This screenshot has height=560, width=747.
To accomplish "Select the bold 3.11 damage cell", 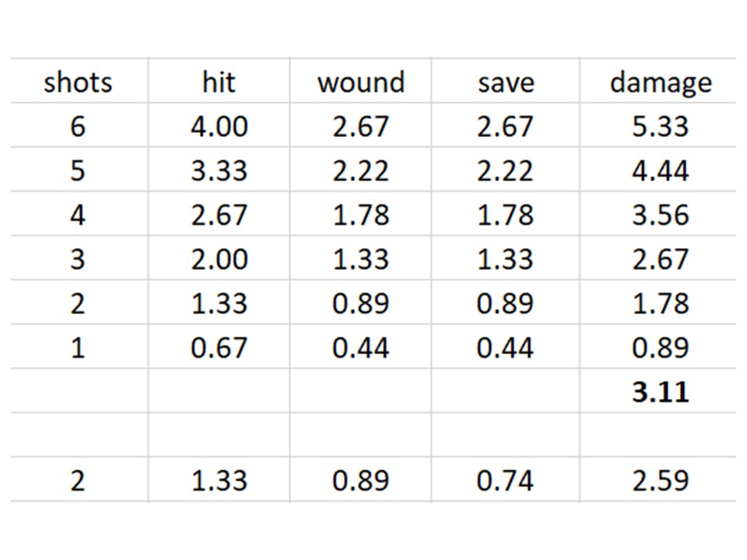I will coord(660,391).
